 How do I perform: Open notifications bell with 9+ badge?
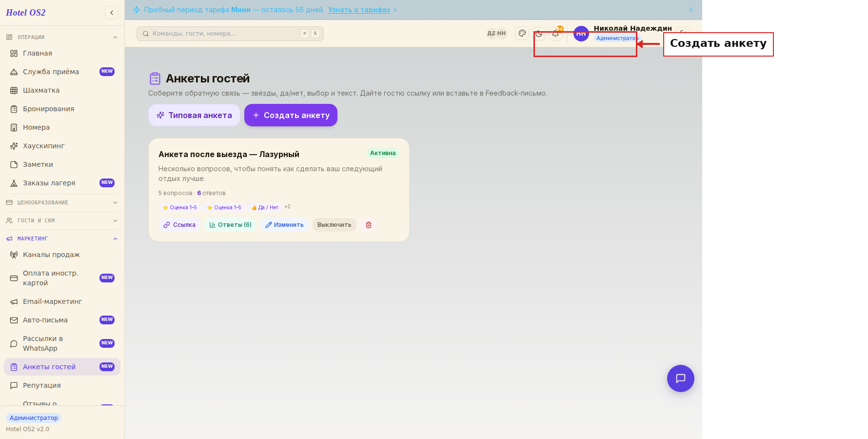tap(555, 34)
